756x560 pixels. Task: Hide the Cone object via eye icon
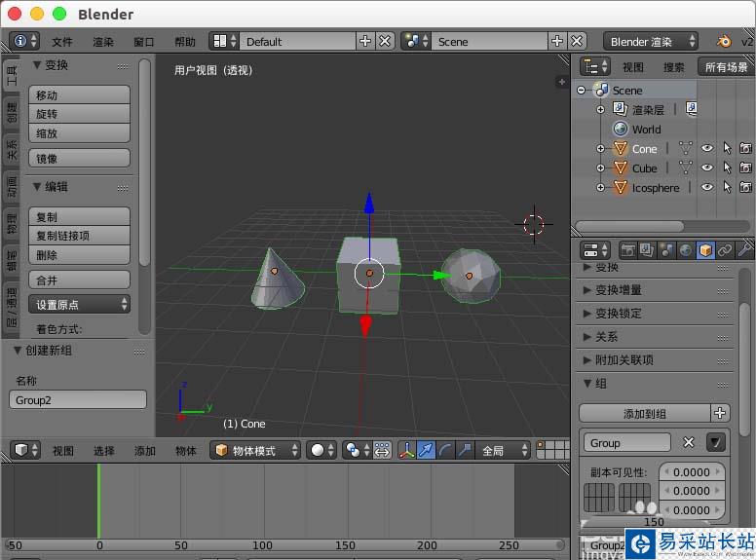click(707, 149)
